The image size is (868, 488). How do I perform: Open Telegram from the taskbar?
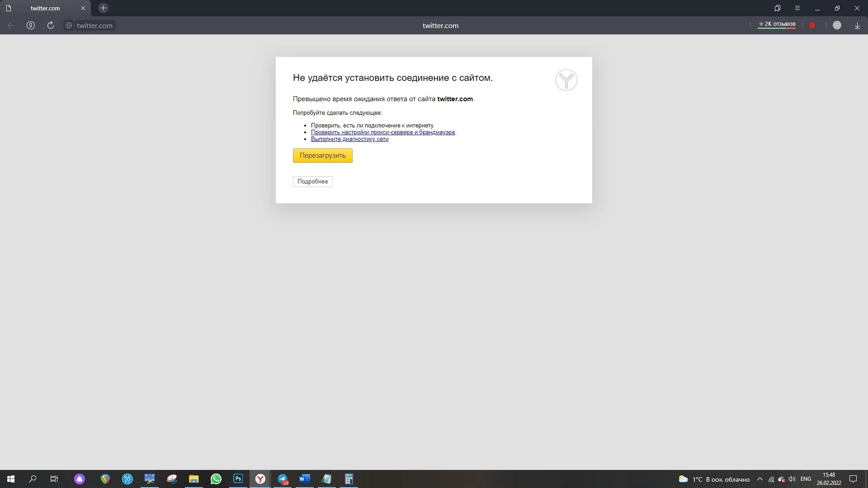pos(283,479)
